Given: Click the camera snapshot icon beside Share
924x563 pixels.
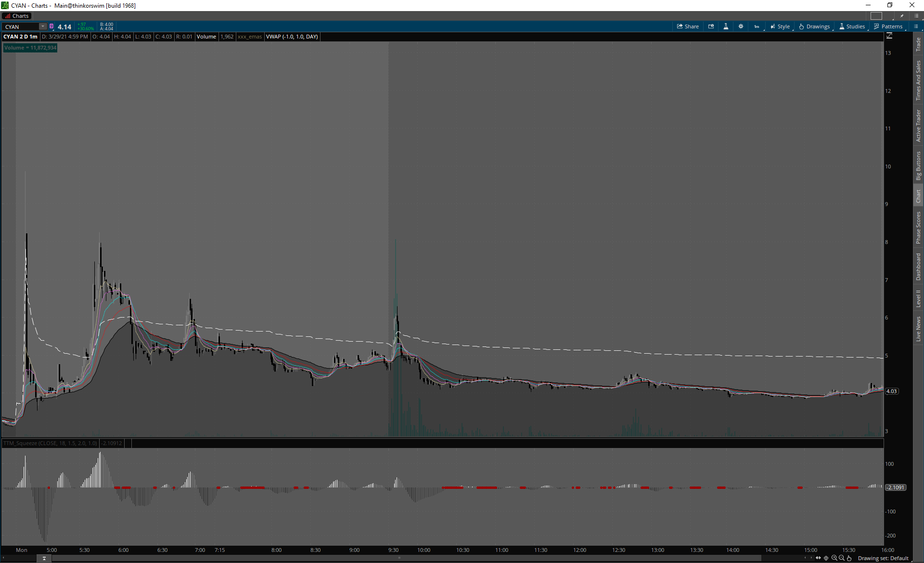Looking at the screenshot, I should (711, 26).
